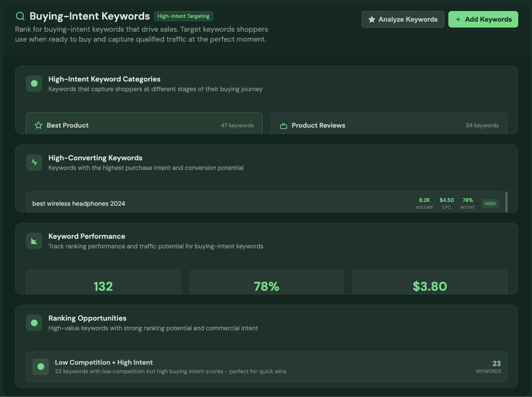
Task: Click the star icon inside Analyze Keywords button
Action: [372, 19]
